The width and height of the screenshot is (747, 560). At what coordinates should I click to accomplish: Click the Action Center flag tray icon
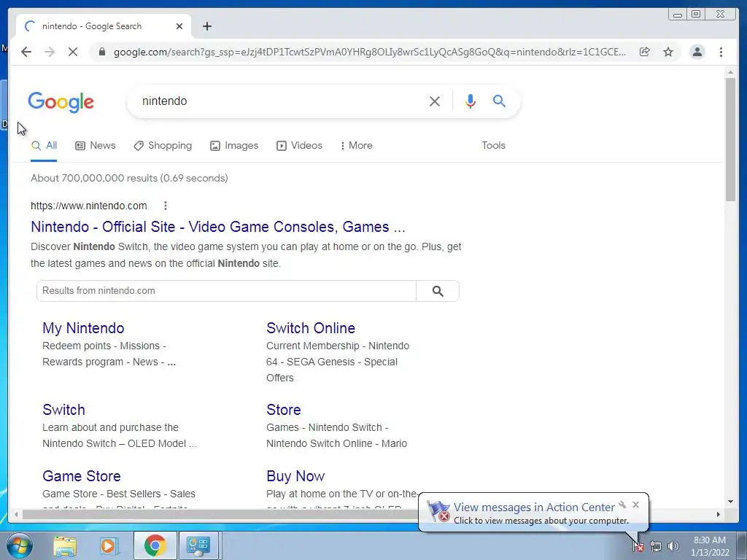[638, 546]
